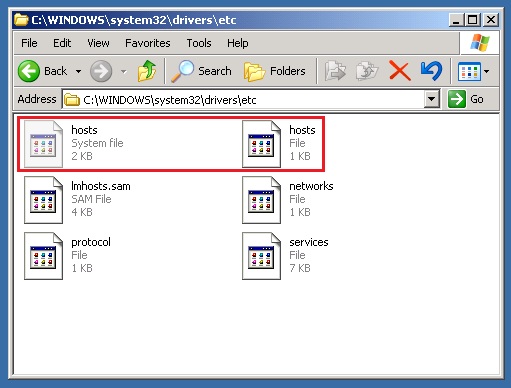511x388 pixels.
Task: Click the red Delete X icon
Action: 399,71
